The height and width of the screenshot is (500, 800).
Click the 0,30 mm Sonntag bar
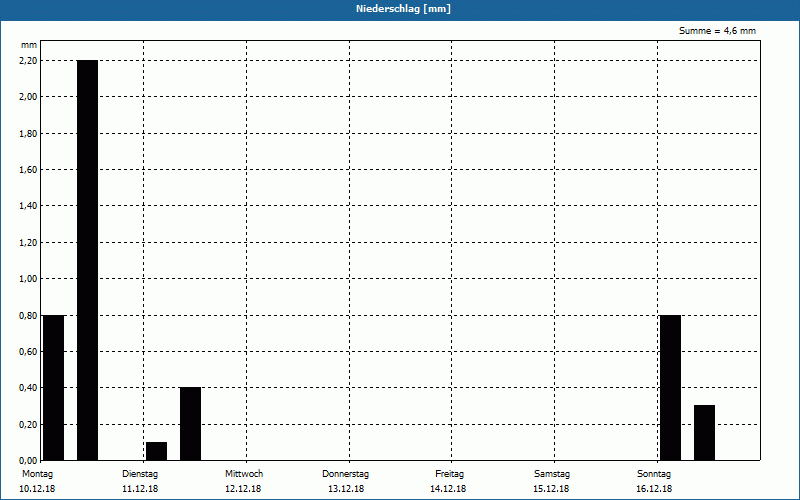point(705,433)
